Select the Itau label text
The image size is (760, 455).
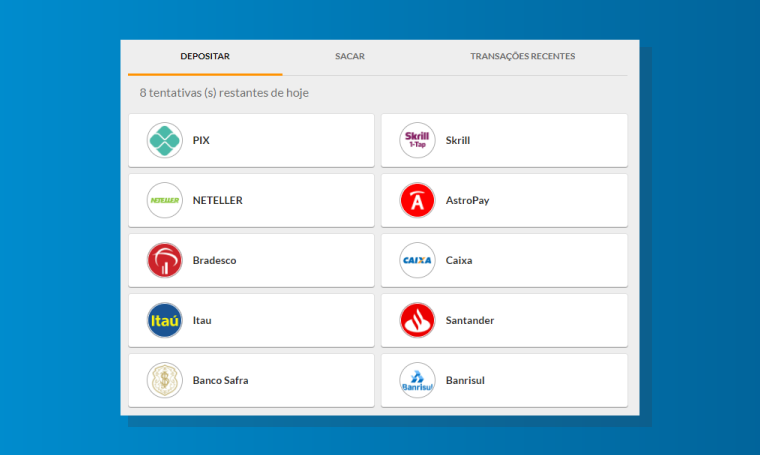click(x=202, y=321)
